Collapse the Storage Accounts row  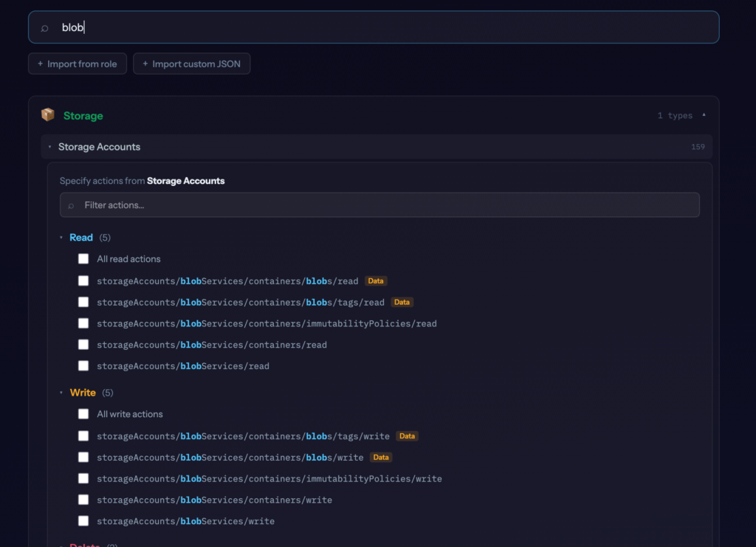coord(50,147)
